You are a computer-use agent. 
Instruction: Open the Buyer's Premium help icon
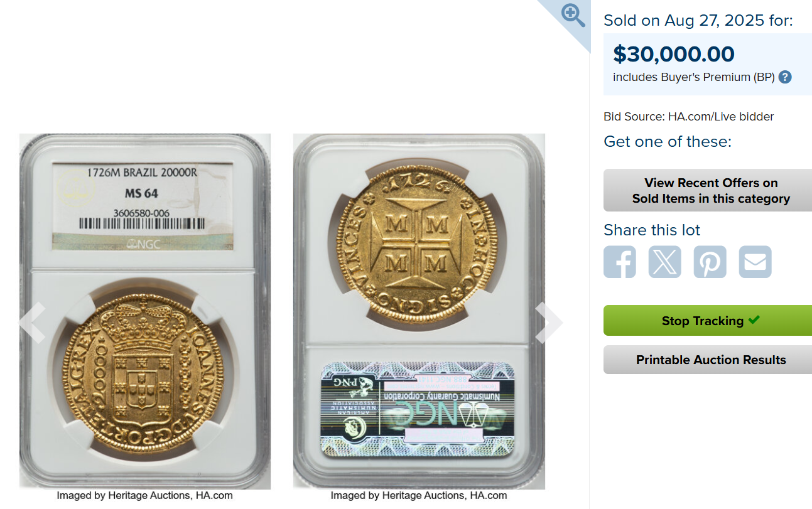click(785, 77)
